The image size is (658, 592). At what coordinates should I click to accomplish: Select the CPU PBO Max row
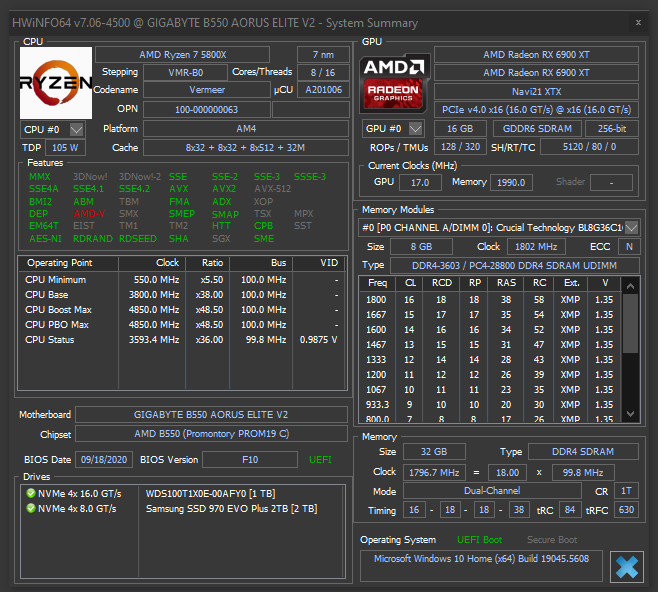coord(182,325)
